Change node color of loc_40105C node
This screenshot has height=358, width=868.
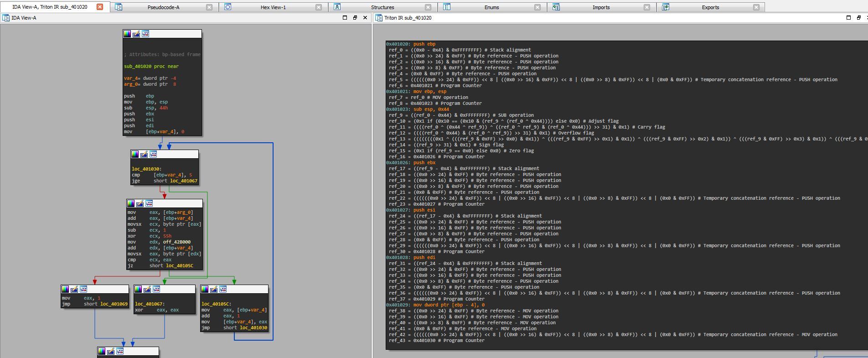click(x=205, y=289)
